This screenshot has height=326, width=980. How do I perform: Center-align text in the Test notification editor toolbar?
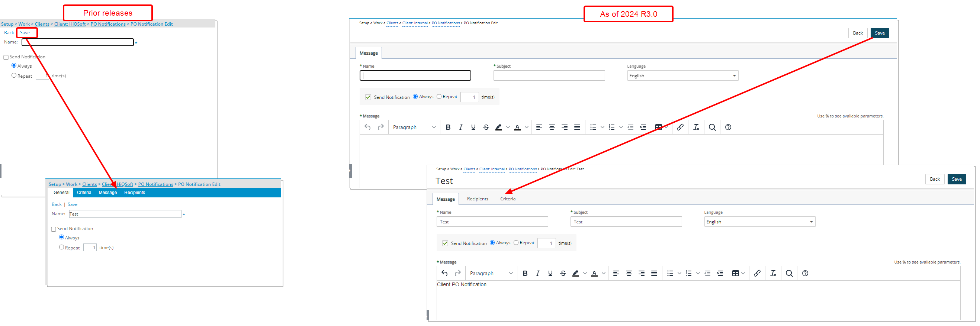click(x=629, y=273)
